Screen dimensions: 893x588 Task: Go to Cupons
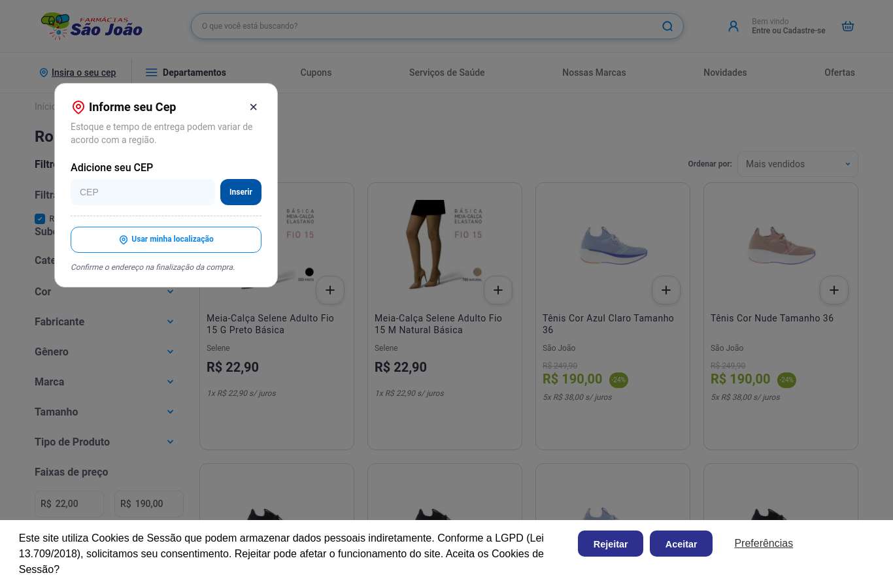(316, 73)
